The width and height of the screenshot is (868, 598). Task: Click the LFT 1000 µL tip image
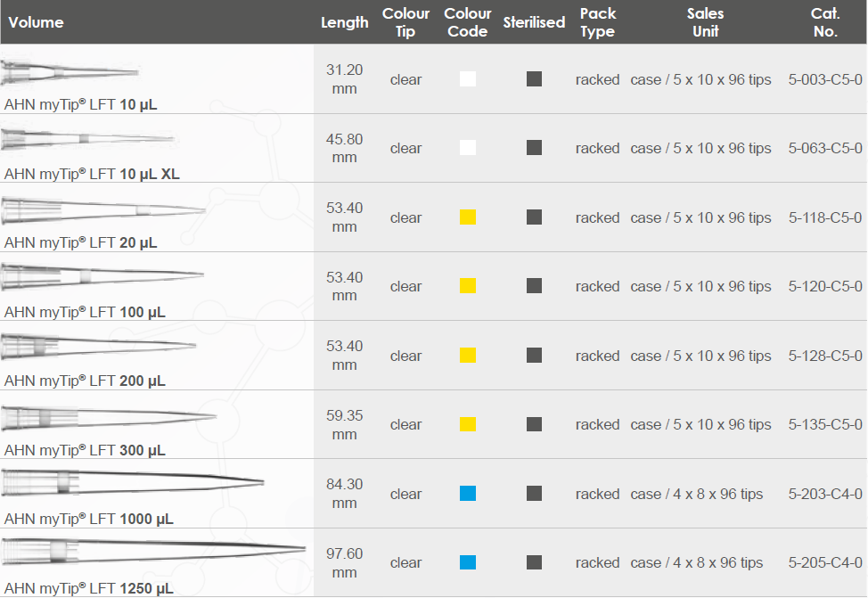coord(132,482)
